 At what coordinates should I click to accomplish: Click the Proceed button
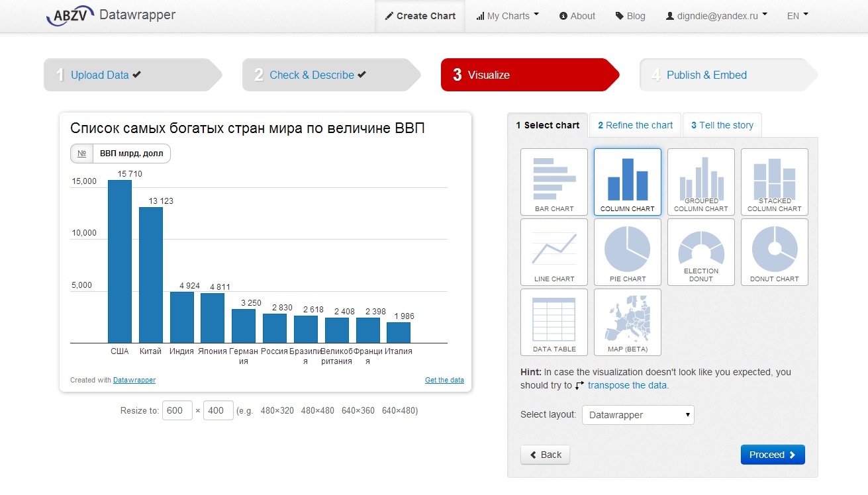pyautogui.click(x=772, y=455)
